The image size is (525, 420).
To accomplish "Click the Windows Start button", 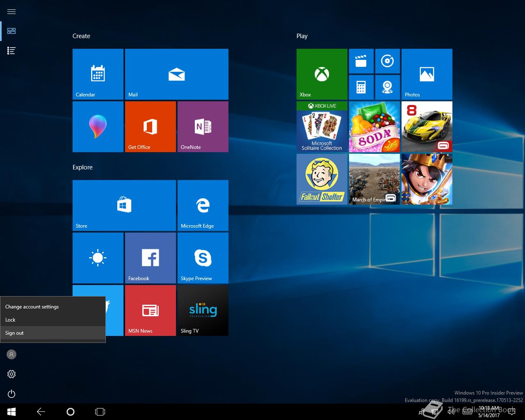I will pyautogui.click(x=11, y=412).
